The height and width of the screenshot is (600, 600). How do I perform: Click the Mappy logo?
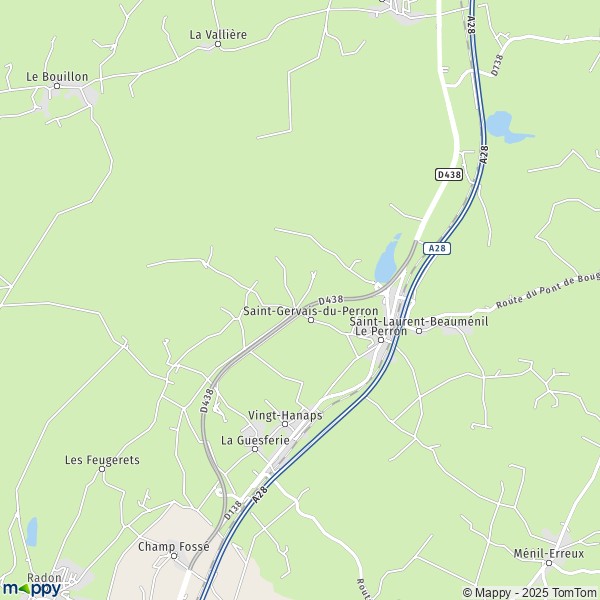[x=31, y=589]
